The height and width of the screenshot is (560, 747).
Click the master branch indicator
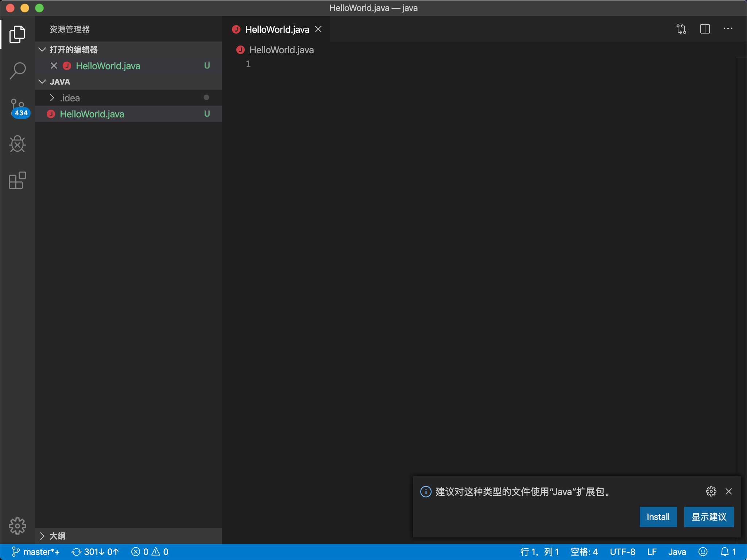coord(36,552)
